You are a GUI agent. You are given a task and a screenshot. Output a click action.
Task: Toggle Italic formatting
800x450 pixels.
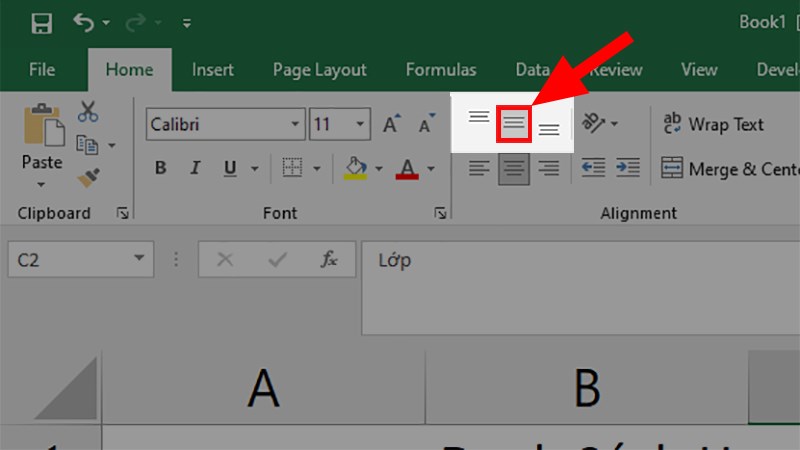(195, 168)
